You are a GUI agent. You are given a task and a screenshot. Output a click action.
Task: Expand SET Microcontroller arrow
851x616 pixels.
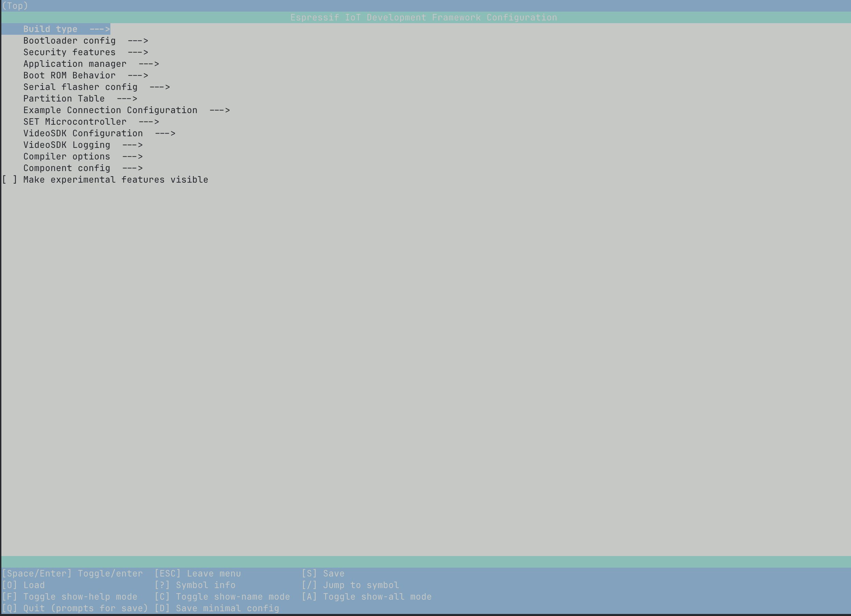[x=149, y=122]
